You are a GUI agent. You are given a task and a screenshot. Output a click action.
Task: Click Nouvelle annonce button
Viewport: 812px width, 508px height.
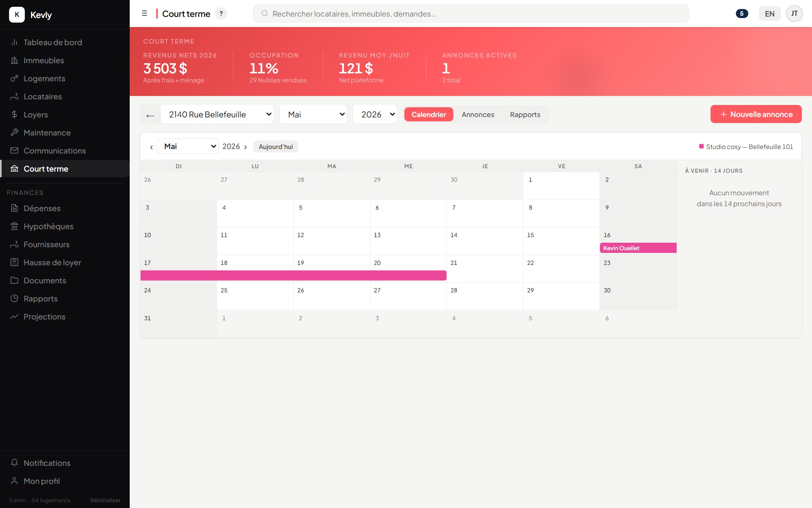pos(756,114)
